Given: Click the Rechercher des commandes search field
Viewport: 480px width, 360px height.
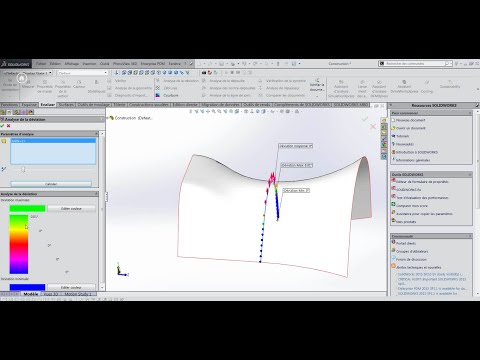Looking at the screenshot, I should point(415,63).
